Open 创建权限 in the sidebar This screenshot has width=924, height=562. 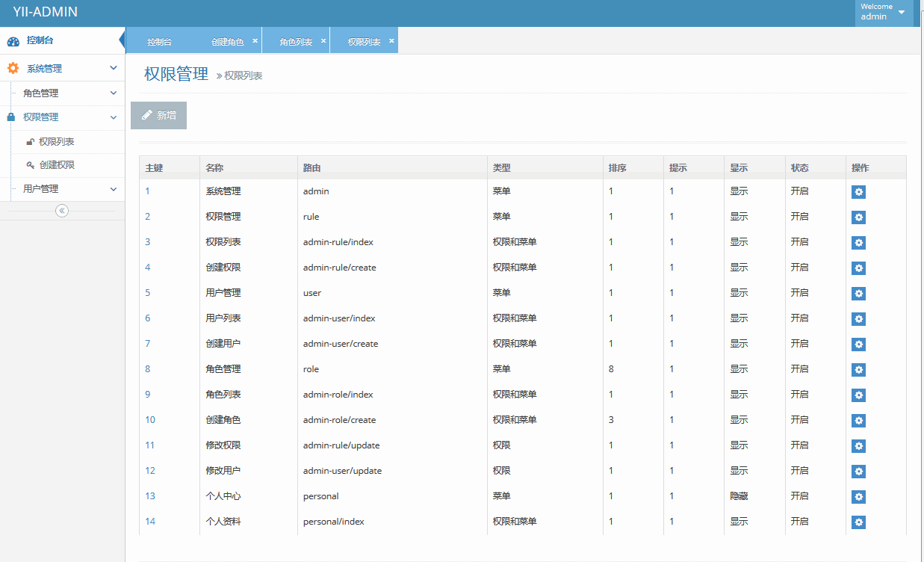[x=57, y=165]
